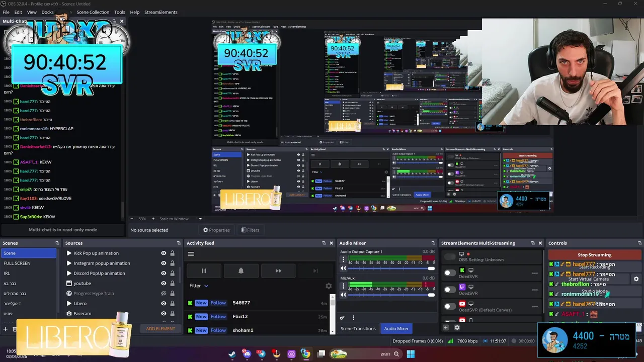Open Virtual Camera settings gear
This screenshot has width=644, height=362.
[x=636, y=279]
